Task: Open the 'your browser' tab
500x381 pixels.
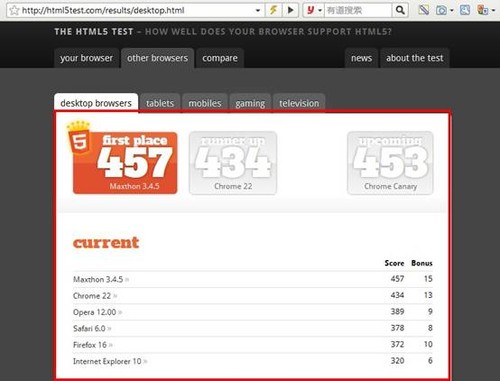Action: click(87, 58)
